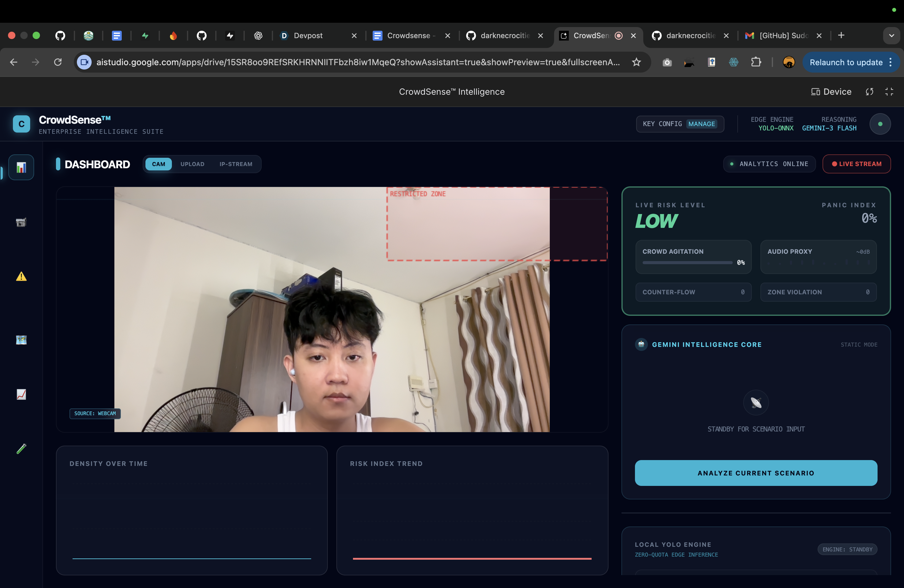Open the test tube sidebar icon
This screenshot has height=588, width=904.
(21, 449)
